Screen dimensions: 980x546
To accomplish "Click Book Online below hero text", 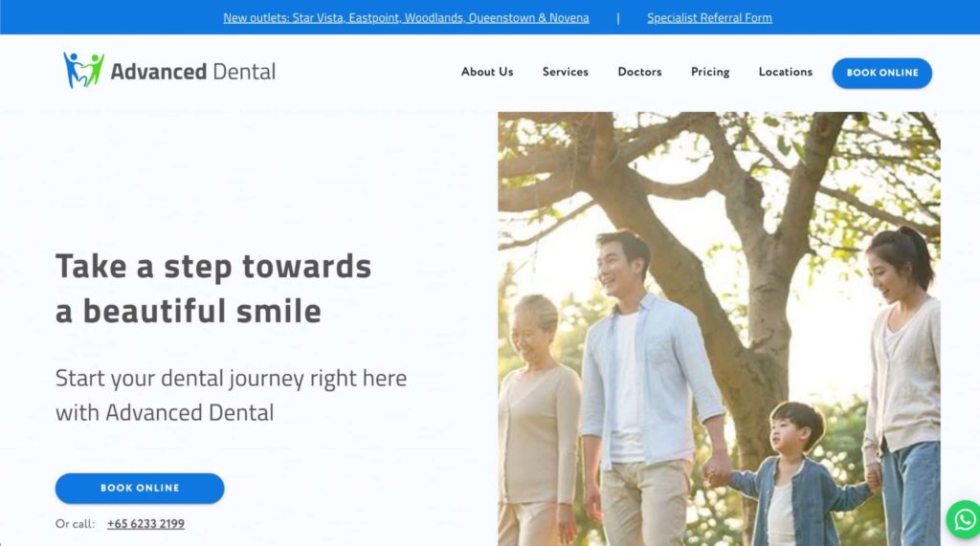I will [x=140, y=488].
